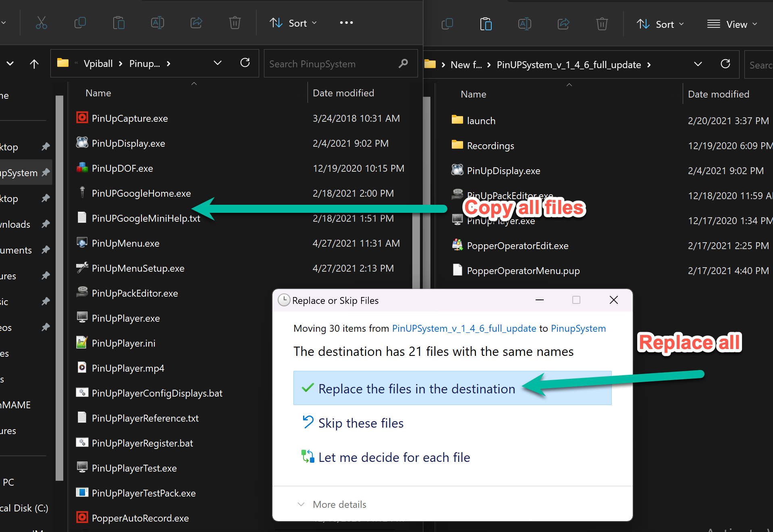Choose Let me decide for each file
Image resolution: width=773 pixels, height=532 pixels.
(394, 457)
